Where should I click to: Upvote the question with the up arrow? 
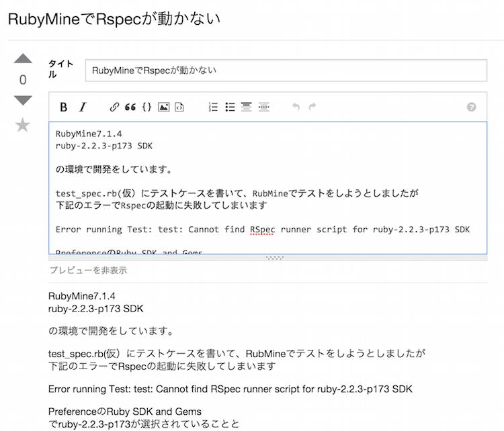coord(23,58)
